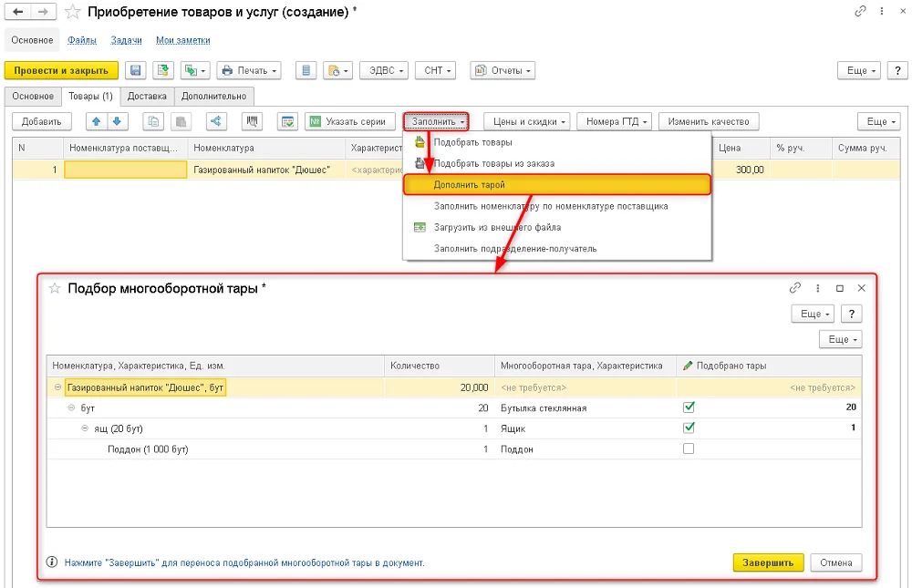Open the Цены и скидки dropdown
This screenshot has height=588, width=912.
527,121
